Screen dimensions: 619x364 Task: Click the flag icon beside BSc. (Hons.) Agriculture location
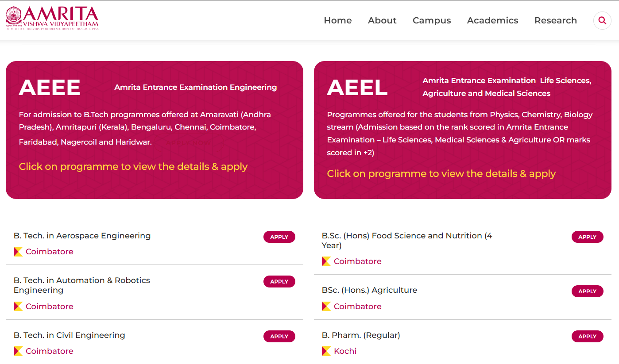point(326,306)
